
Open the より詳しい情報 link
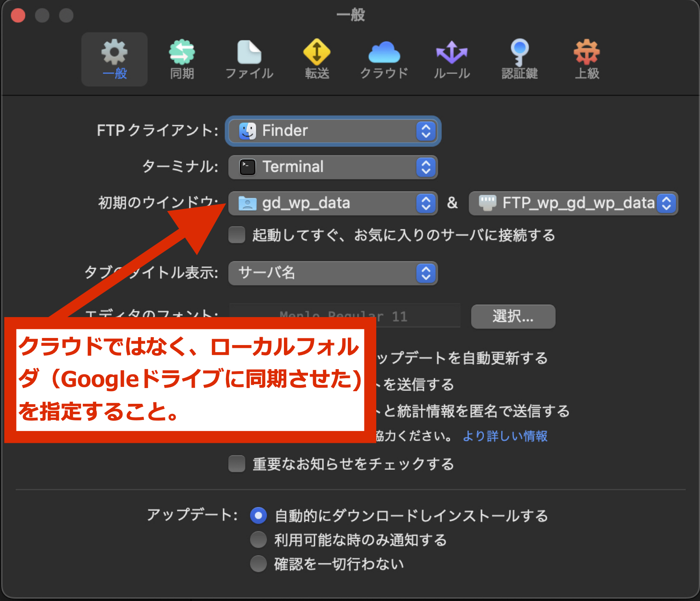505,436
